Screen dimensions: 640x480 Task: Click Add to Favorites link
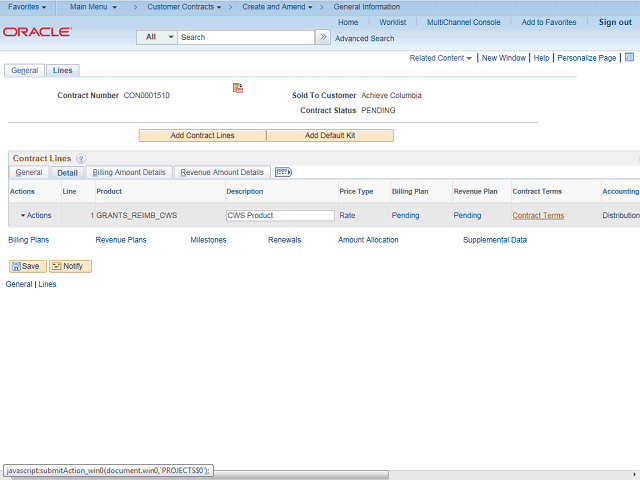pyautogui.click(x=549, y=22)
